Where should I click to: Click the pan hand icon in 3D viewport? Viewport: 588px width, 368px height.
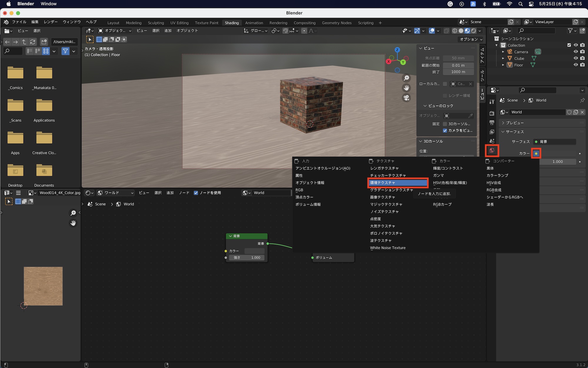406,88
